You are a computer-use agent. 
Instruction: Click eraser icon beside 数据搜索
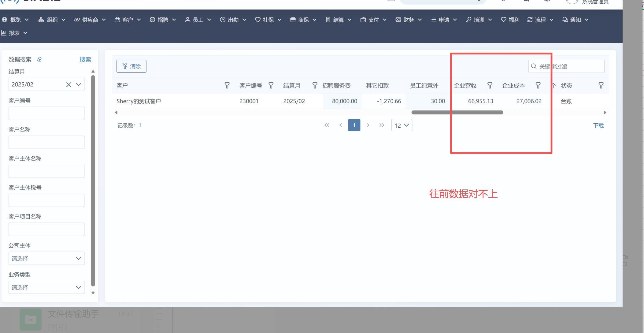coord(39,59)
